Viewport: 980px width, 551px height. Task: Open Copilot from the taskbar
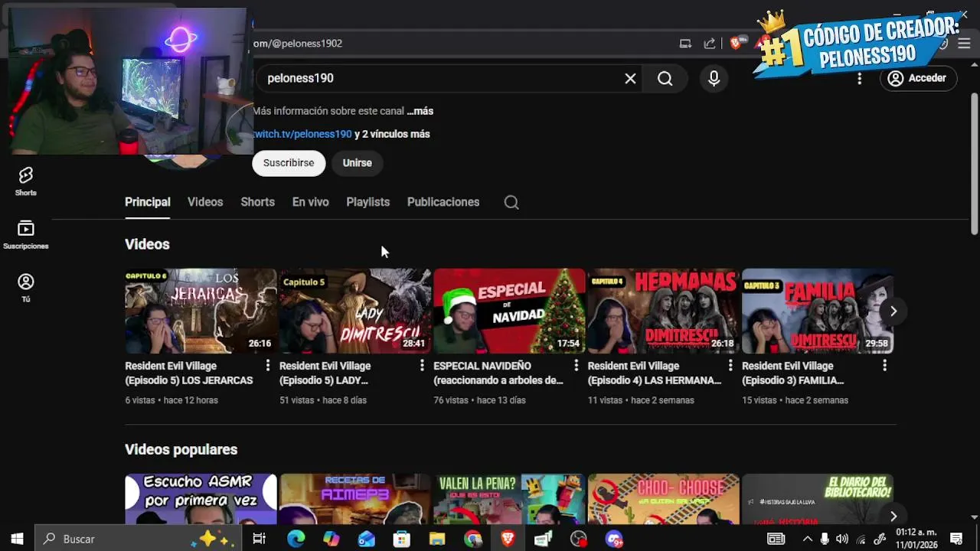click(x=331, y=539)
